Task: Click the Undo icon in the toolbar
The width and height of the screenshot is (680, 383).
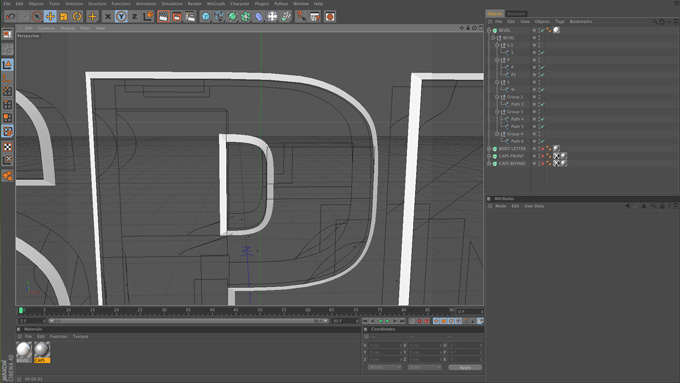Action: point(10,16)
